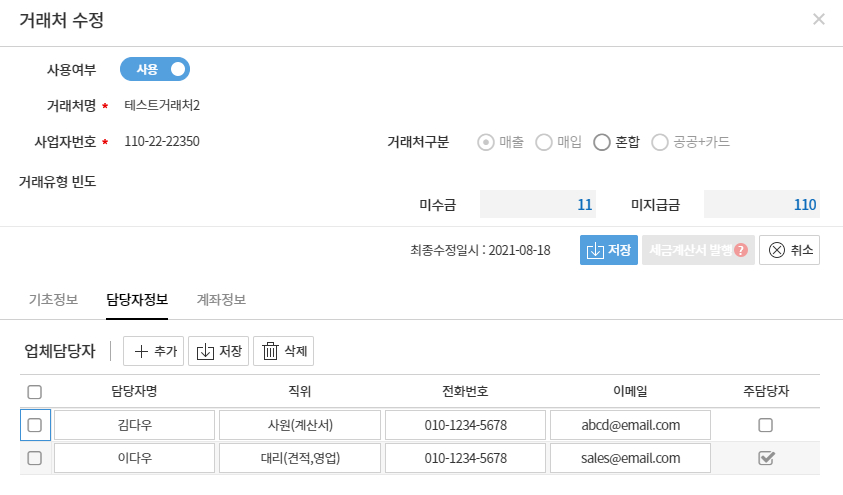Check the select-all checkbox in table header
This screenshot has height=495, width=843.
34,392
